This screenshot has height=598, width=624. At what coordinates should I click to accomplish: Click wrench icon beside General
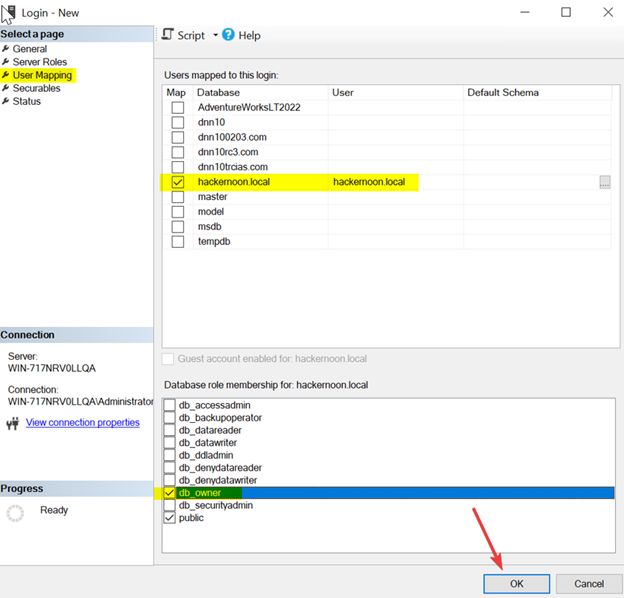point(6,49)
